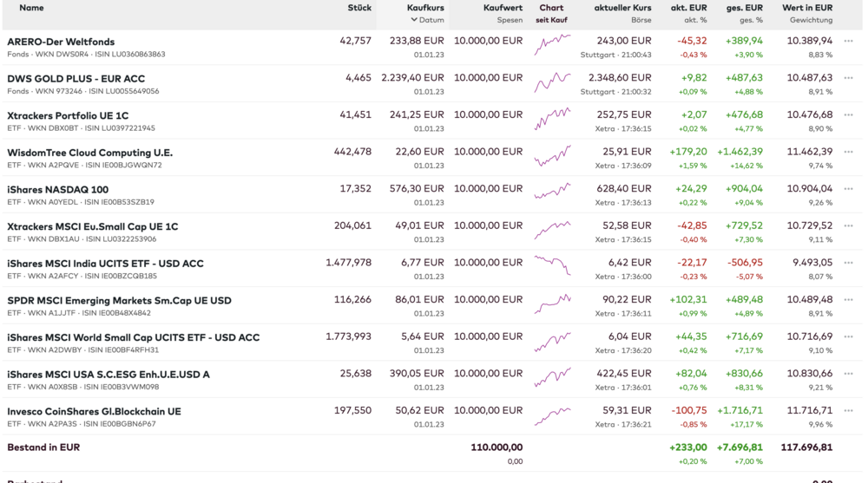Open three-dot menu for DWS GOLD PLUS

click(848, 78)
